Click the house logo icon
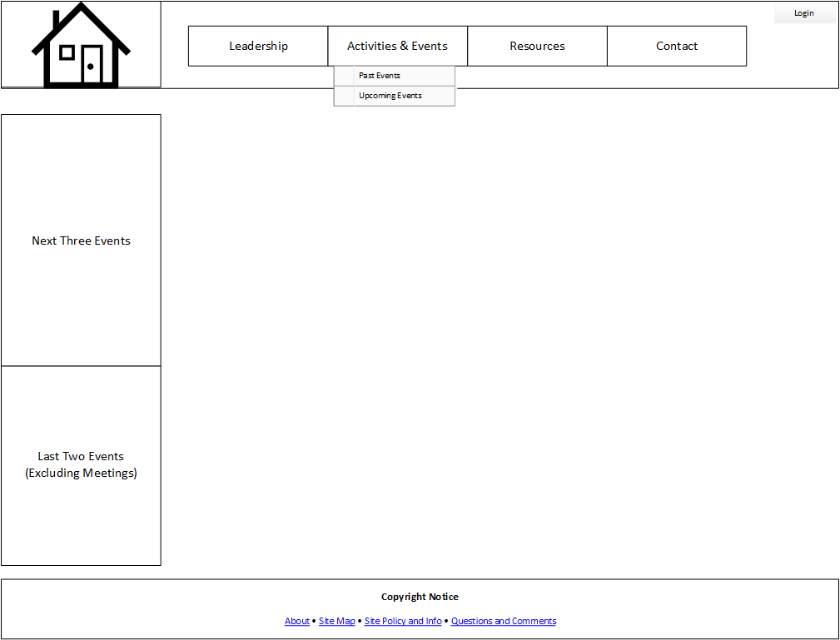The image size is (840, 640). [x=81, y=45]
